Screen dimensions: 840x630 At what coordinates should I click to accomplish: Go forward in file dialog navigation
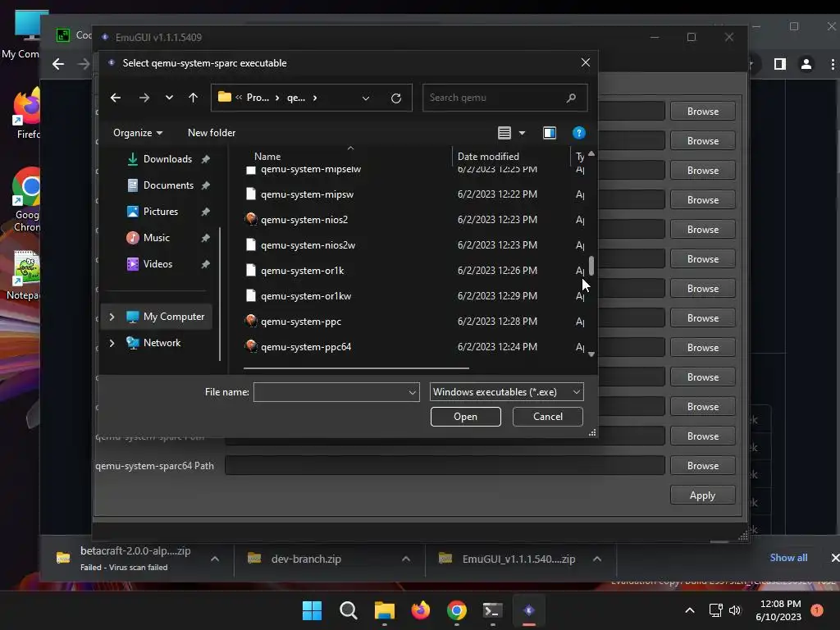pos(144,98)
